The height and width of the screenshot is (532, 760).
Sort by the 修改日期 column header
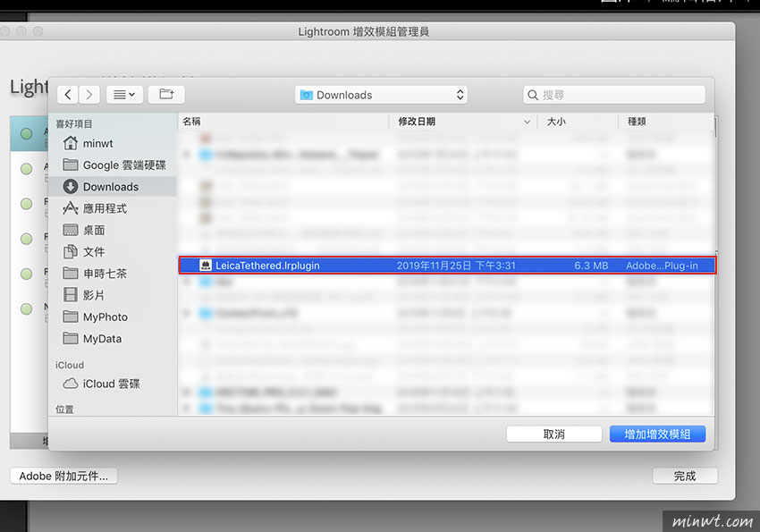pyautogui.click(x=463, y=122)
